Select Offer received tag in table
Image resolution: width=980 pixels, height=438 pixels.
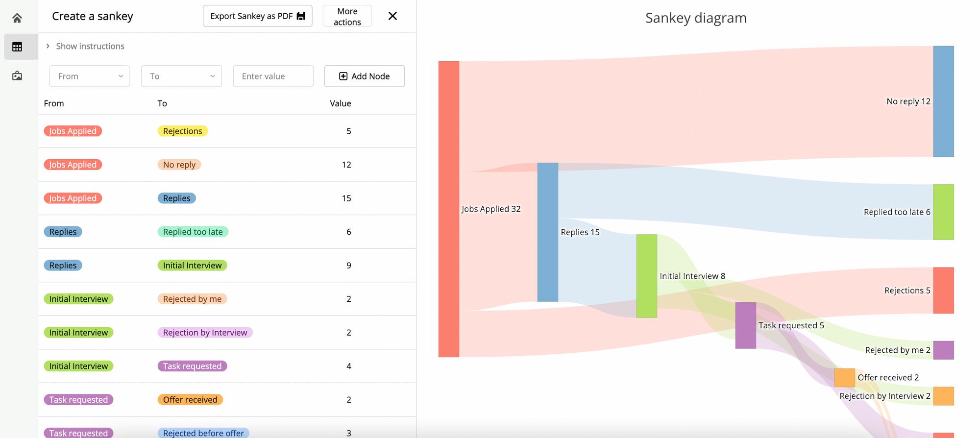(190, 399)
